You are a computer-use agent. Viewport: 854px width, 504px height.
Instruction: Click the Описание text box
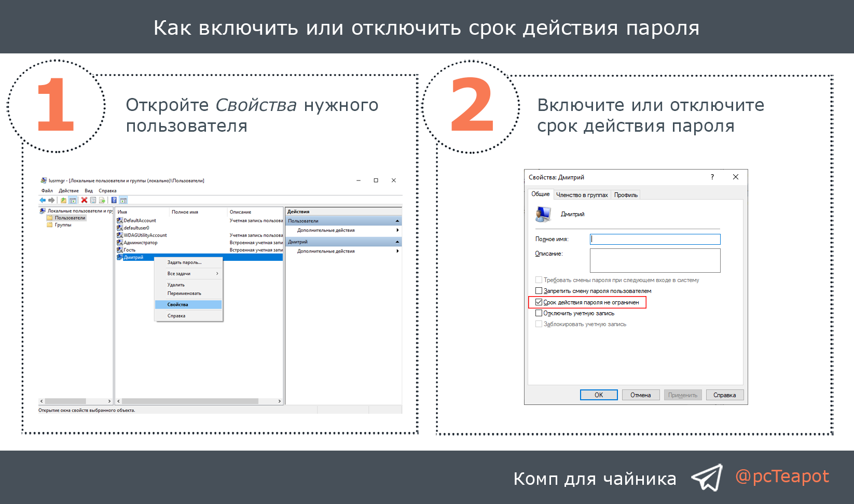(x=655, y=260)
